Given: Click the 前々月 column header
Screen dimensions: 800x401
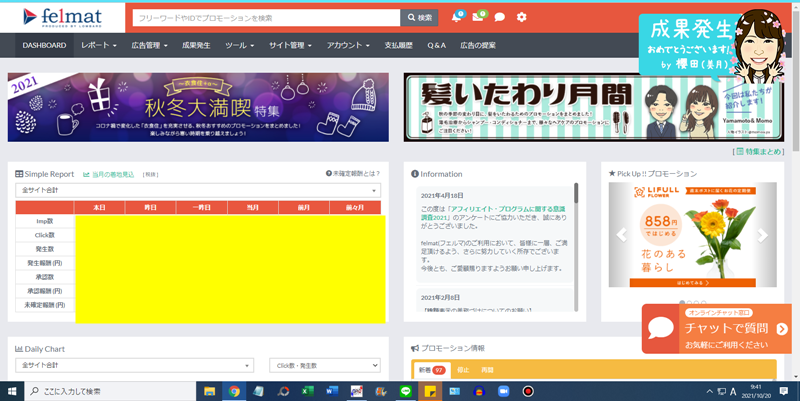Looking at the screenshot, I should [x=355, y=208].
